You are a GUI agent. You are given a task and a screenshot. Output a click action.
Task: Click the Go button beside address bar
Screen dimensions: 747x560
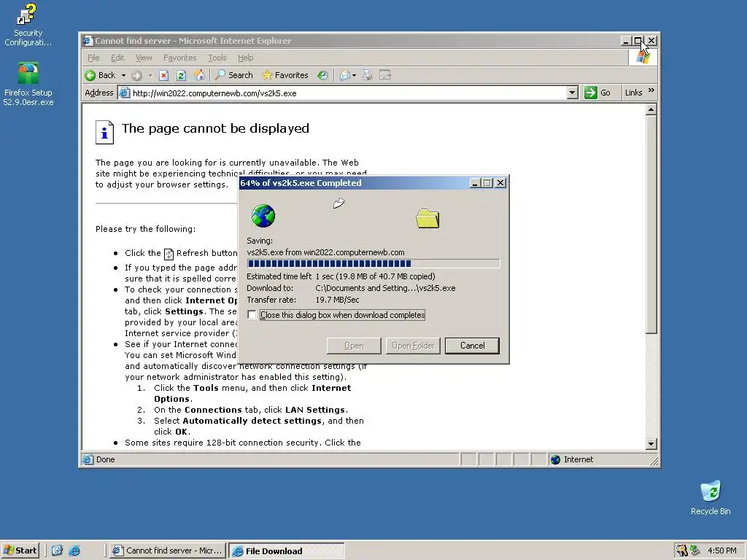click(x=597, y=93)
